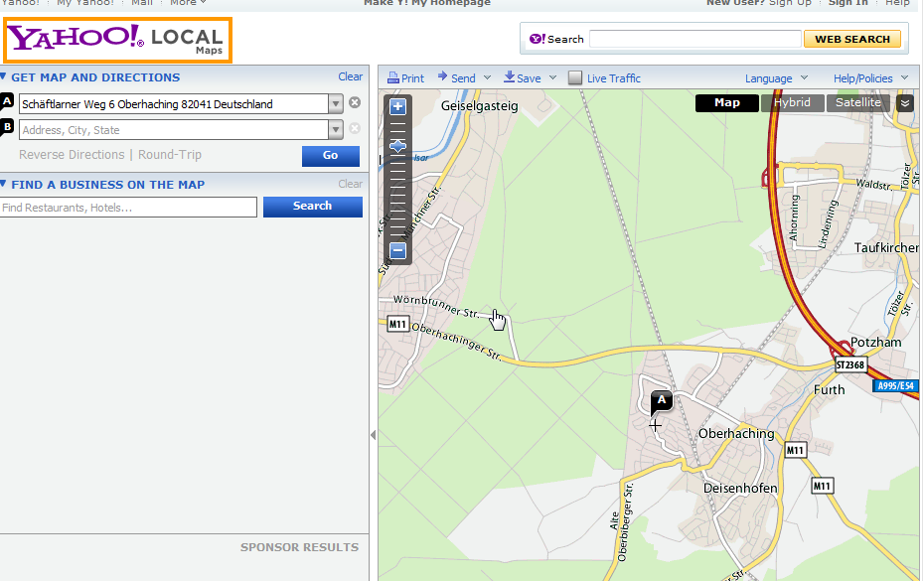
Task: Click the Go button
Action: 331,156
